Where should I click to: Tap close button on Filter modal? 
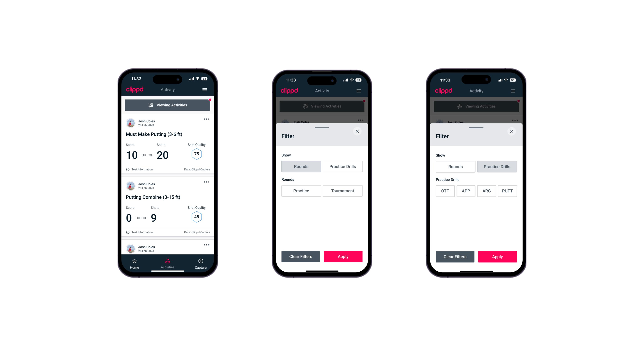(x=358, y=131)
